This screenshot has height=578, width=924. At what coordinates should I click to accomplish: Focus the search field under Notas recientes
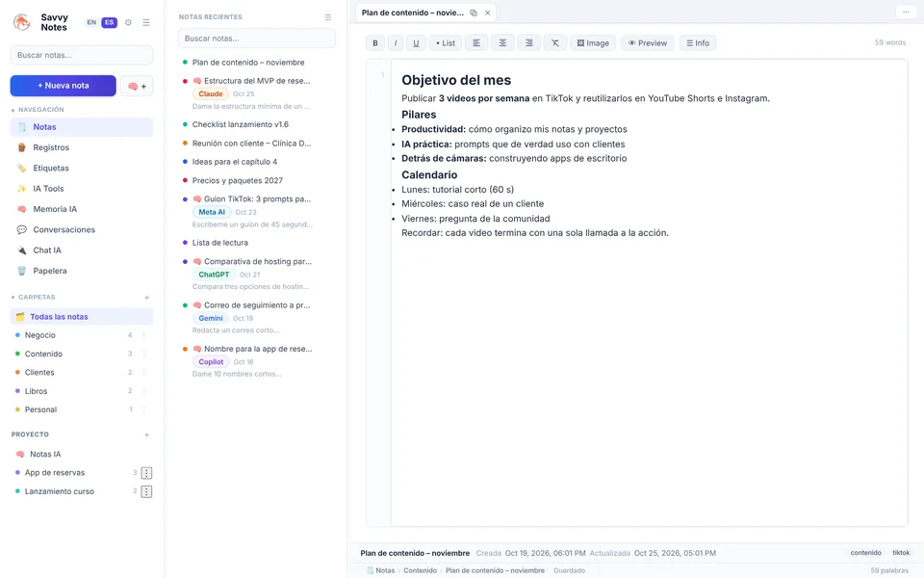(x=257, y=39)
